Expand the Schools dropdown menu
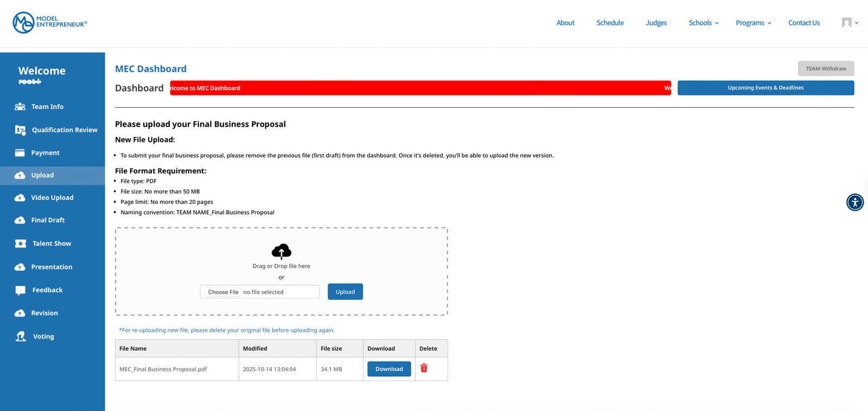This screenshot has height=411, width=868. point(703,23)
